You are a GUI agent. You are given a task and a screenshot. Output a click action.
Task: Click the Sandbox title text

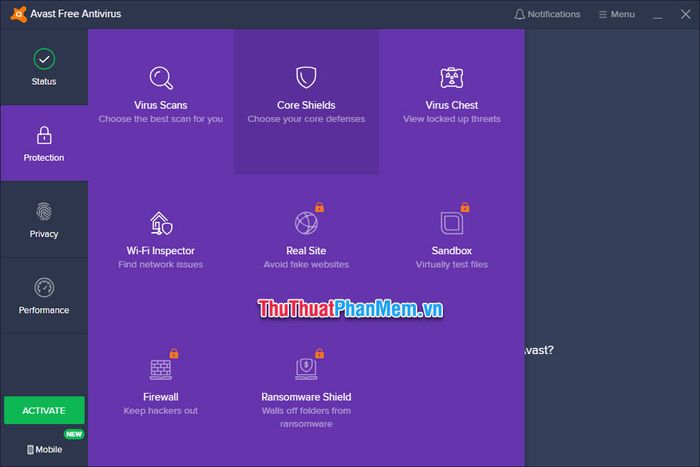point(452,250)
